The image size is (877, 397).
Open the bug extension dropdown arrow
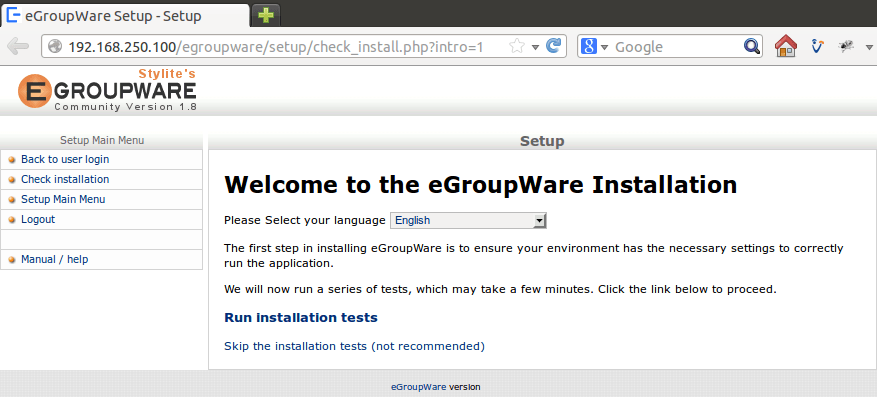[869, 47]
